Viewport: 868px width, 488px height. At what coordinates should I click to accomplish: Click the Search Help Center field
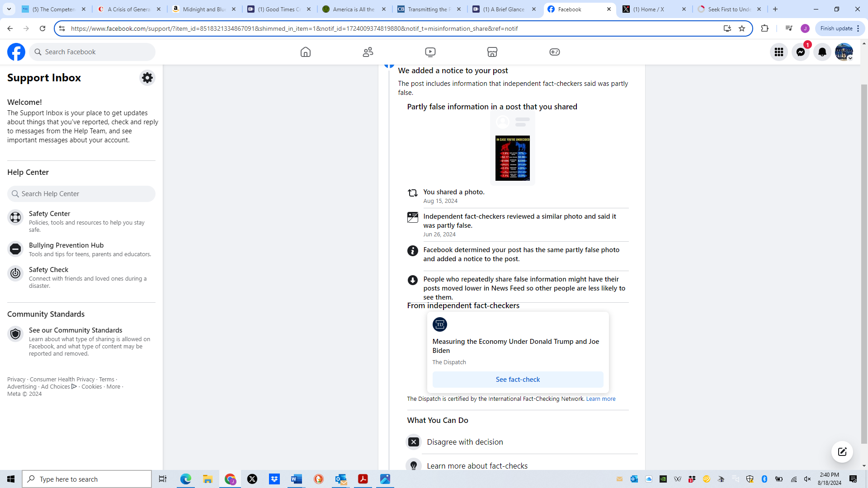pyautogui.click(x=81, y=194)
